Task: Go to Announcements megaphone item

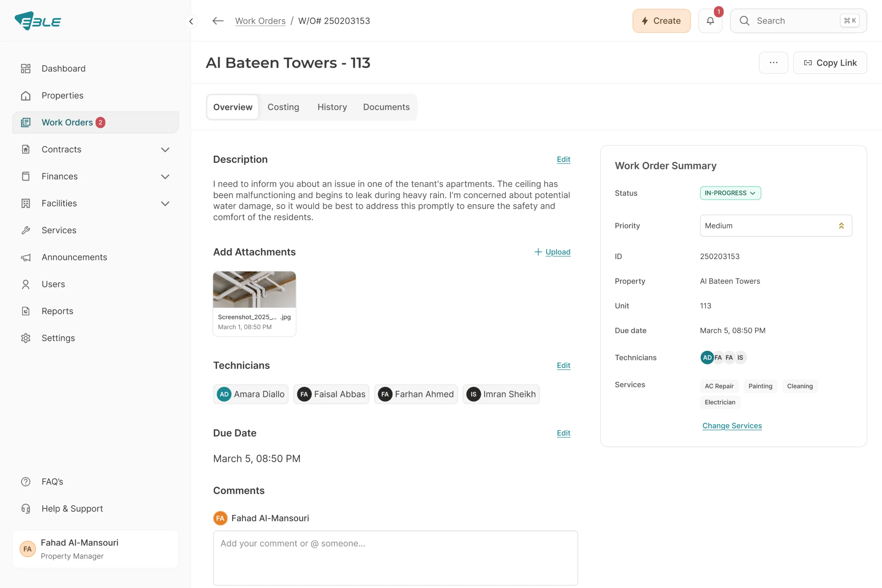Action: click(x=74, y=257)
